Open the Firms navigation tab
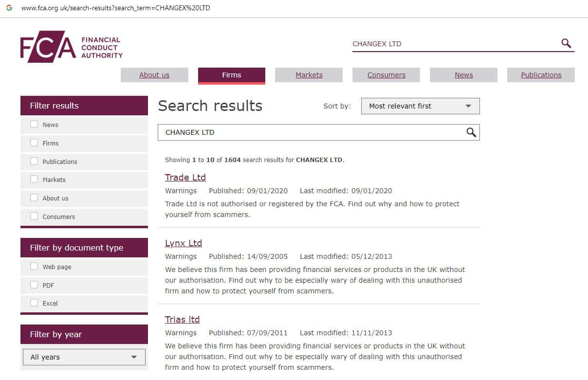Viewport: 588px width, 380px height. (232, 75)
